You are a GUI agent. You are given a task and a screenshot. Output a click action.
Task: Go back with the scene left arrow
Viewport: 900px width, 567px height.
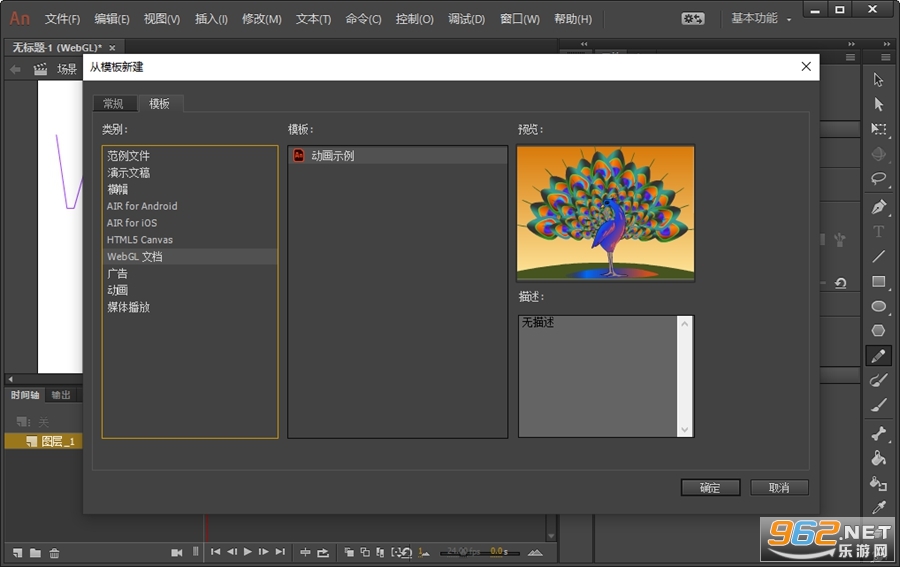[15, 69]
